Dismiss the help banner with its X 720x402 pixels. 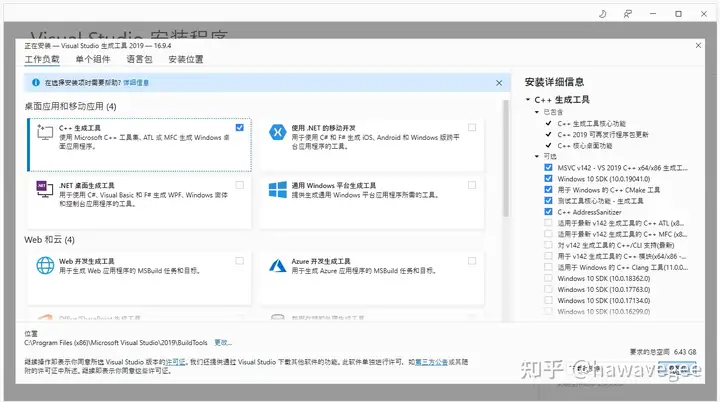[x=499, y=83]
